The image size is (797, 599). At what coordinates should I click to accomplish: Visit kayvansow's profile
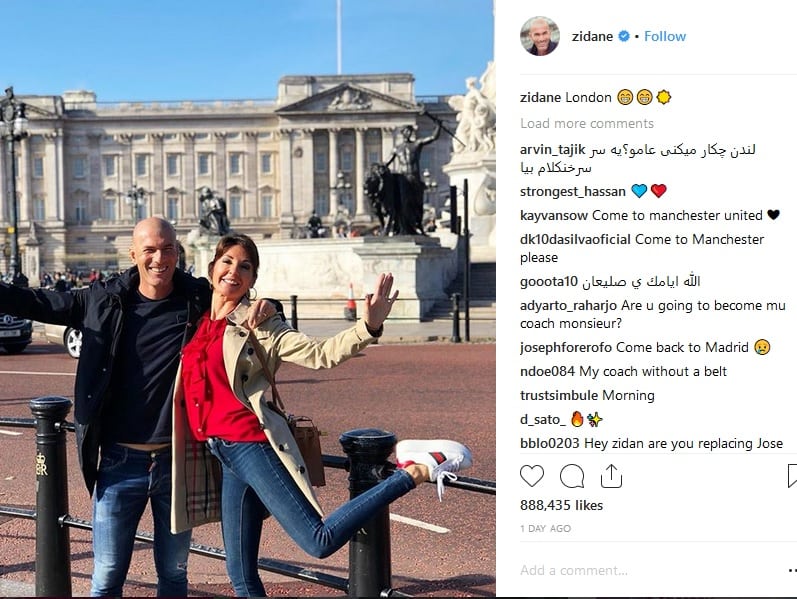[554, 215]
